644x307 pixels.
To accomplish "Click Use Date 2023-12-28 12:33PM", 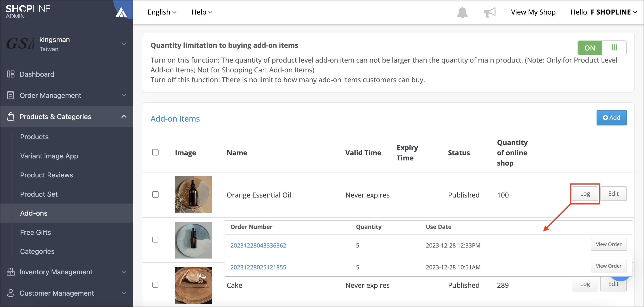I will coord(453,245).
